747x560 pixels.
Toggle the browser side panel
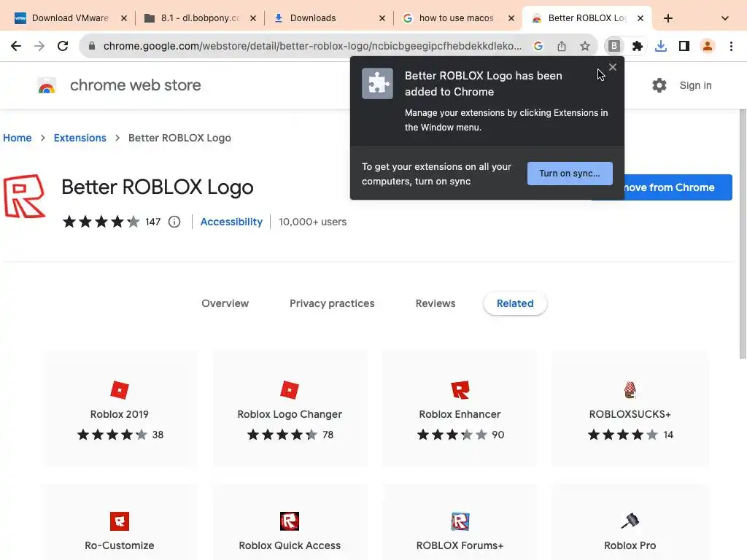[684, 46]
